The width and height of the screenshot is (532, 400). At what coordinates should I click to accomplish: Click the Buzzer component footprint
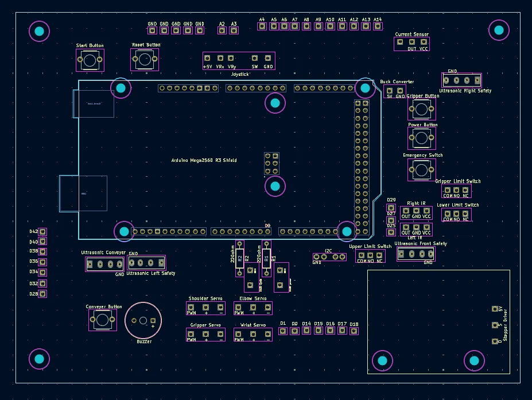click(x=143, y=320)
